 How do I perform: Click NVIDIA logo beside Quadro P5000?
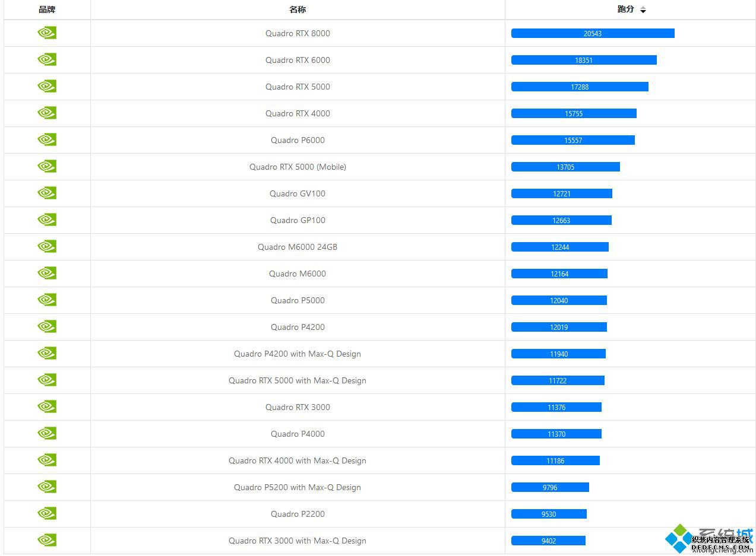pyautogui.click(x=47, y=300)
